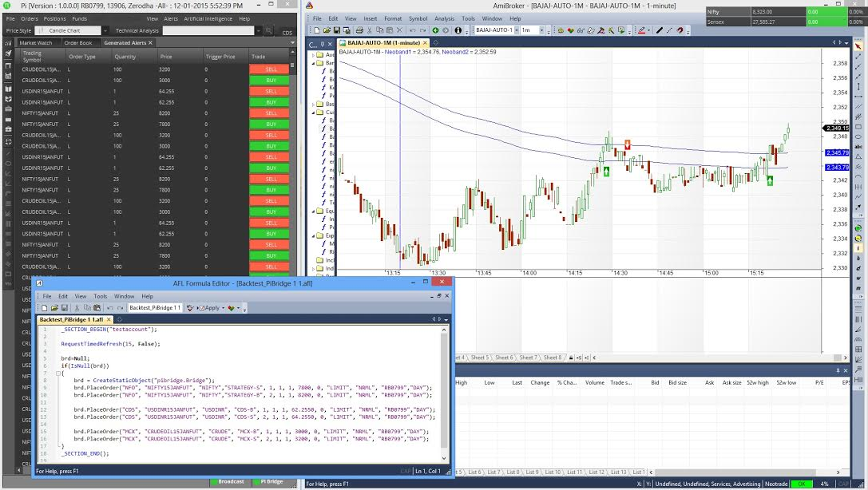Click Technical Analysis input field
868x490 pixels.
pos(208,31)
